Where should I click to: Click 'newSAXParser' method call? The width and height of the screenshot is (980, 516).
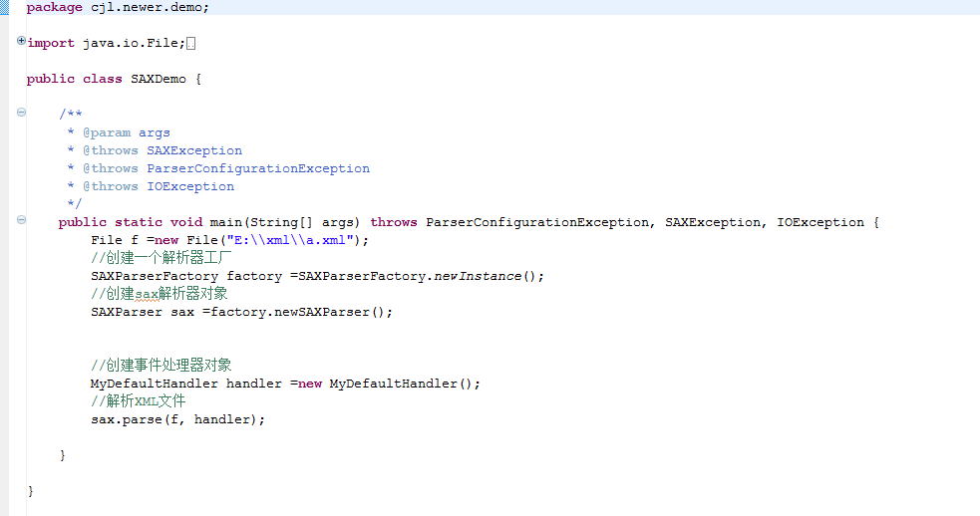tap(322, 312)
